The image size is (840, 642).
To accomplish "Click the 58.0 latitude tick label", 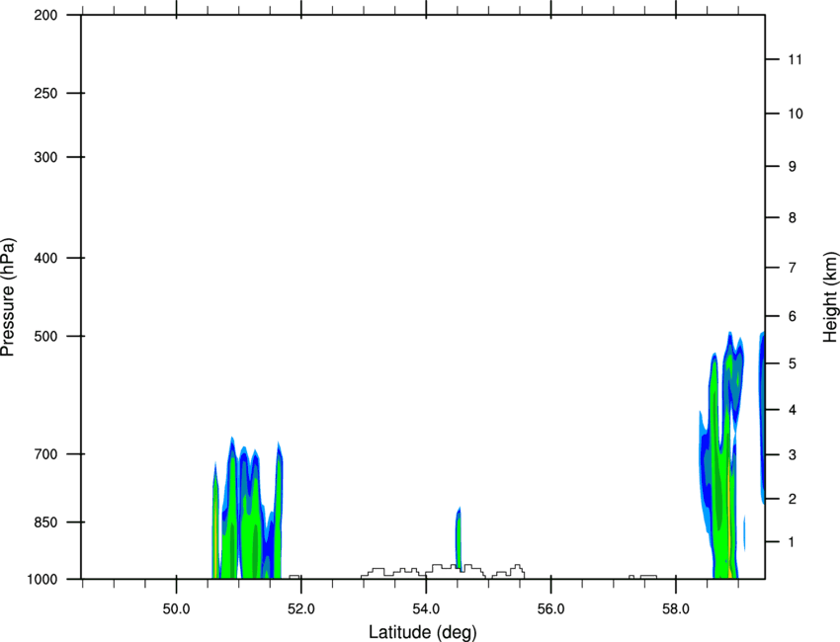I will point(676,609).
